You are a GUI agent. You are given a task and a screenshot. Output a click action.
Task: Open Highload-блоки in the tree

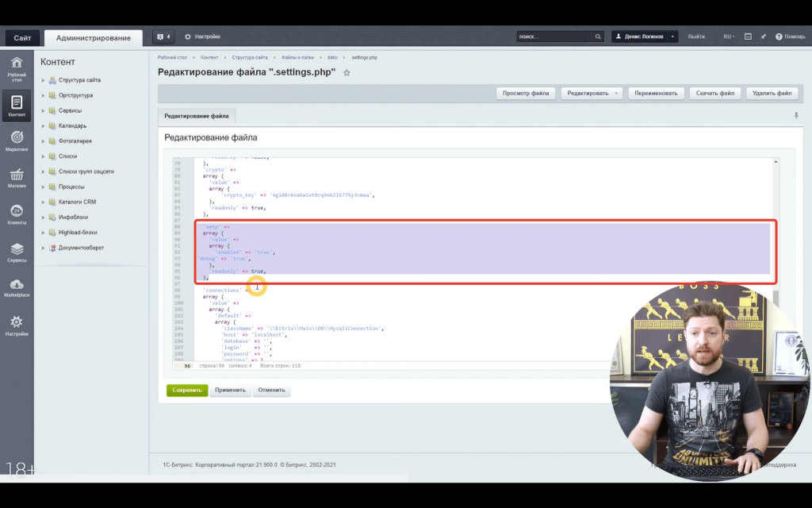78,233
